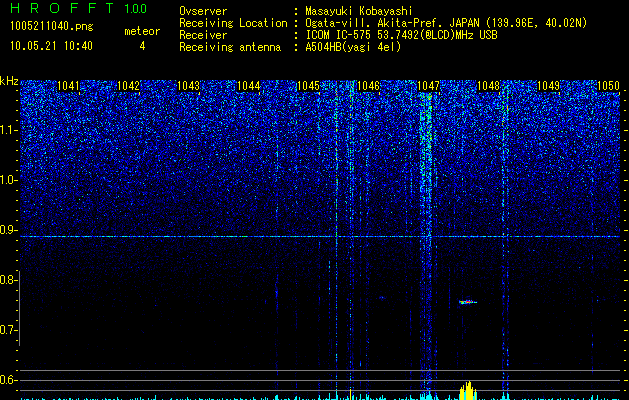Click the 1041 time marker
This screenshot has width=629, height=400.
(x=69, y=86)
